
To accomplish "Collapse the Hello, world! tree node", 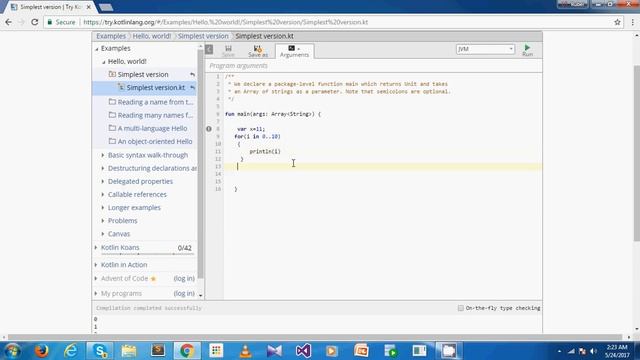I will coord(104,62).
